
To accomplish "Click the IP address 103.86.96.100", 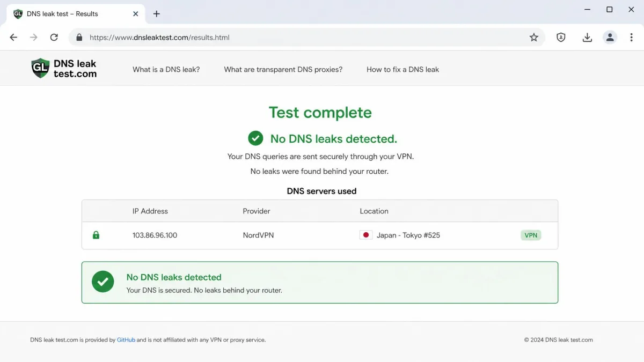I will (155, 235).
